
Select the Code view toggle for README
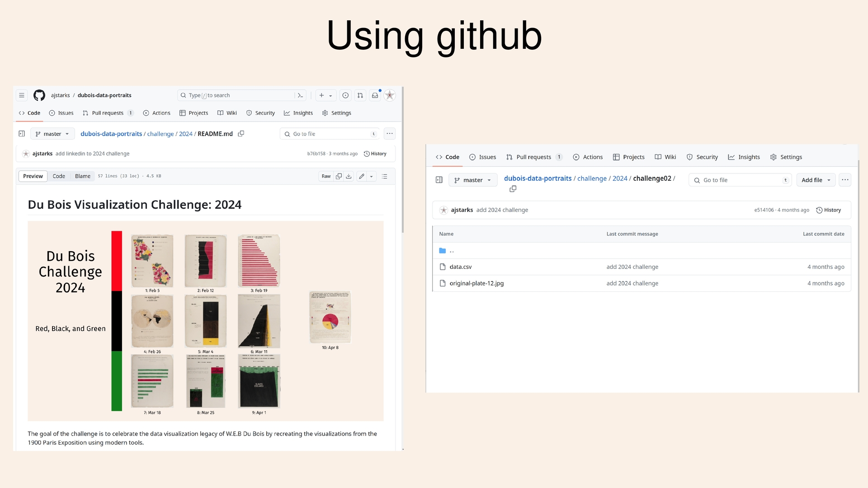(59, 176)
